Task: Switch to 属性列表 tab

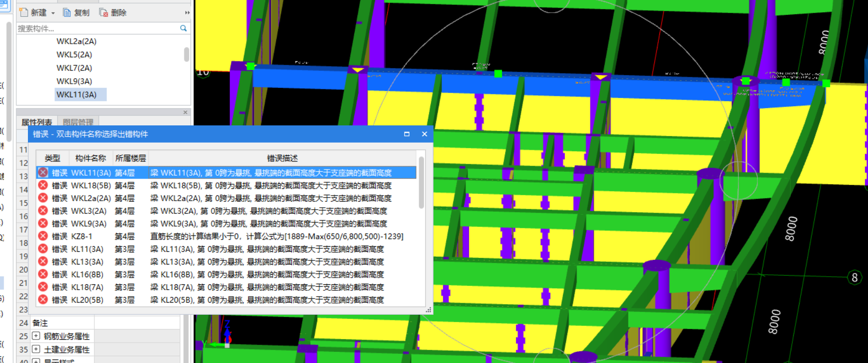Action: click(37, 122)
